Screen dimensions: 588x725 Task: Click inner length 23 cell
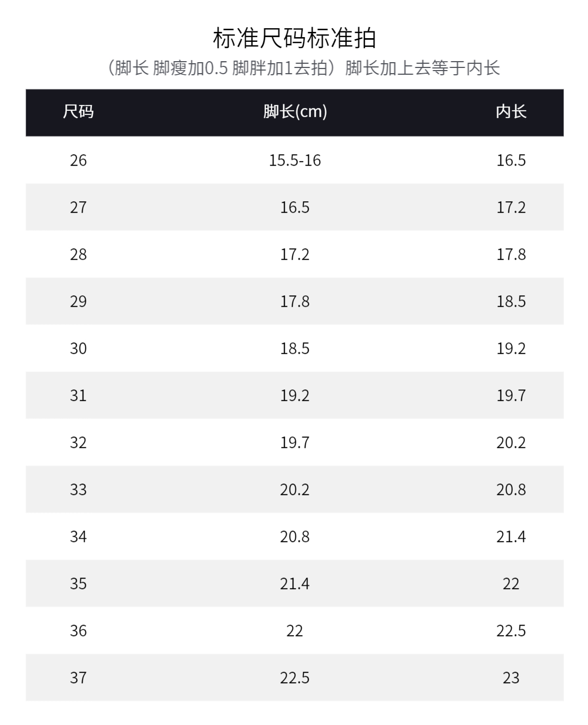click(511, 677)
